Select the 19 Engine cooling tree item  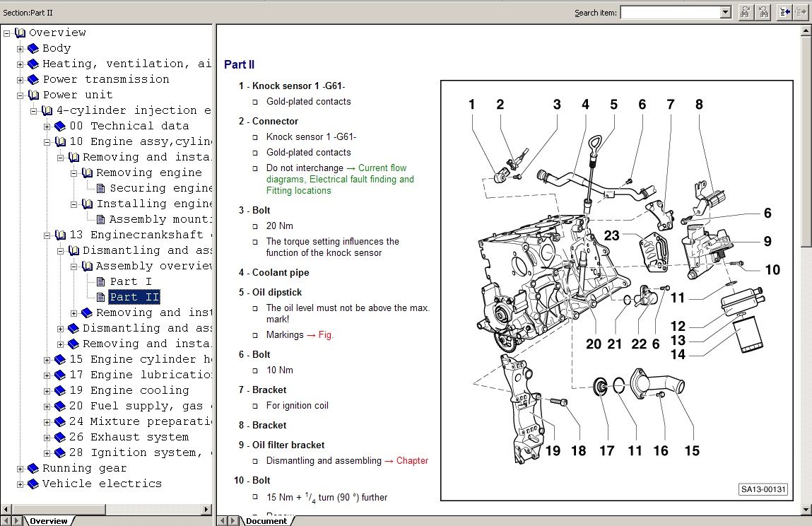tap(129, 390)
